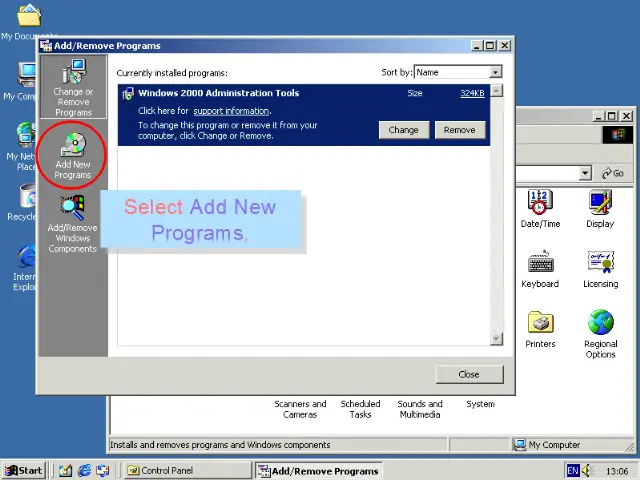
Task: Switch to Control Panel taskbar button
Action: (x=187, y=471)
